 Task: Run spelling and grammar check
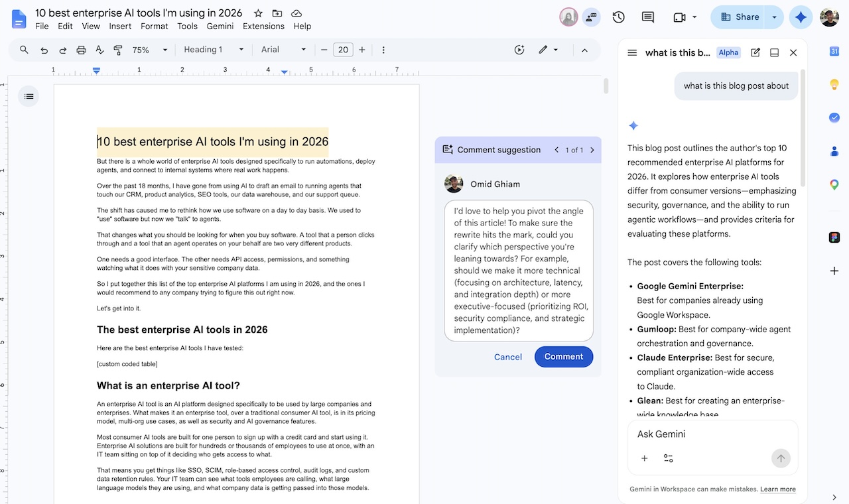[x=99, y=50]
